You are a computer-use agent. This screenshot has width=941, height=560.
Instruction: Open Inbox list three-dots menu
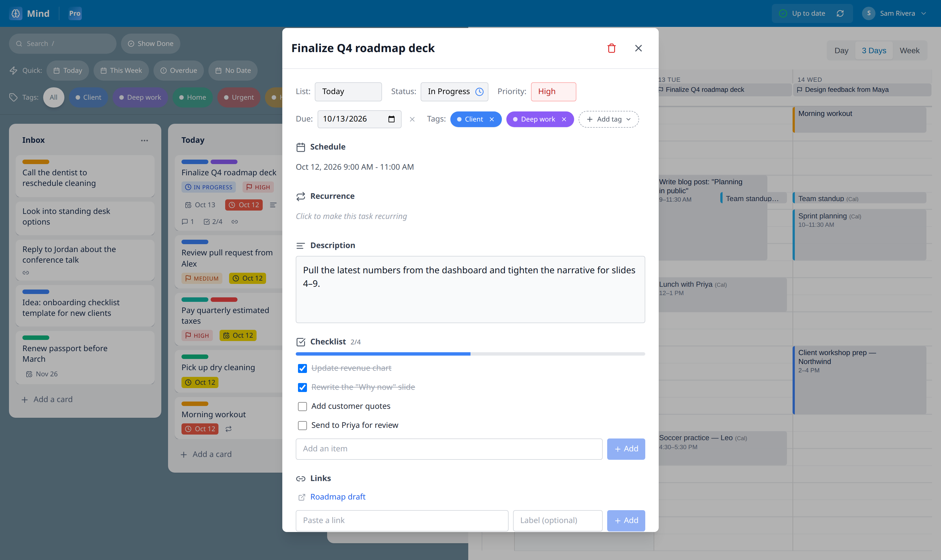tap(145, 140)
